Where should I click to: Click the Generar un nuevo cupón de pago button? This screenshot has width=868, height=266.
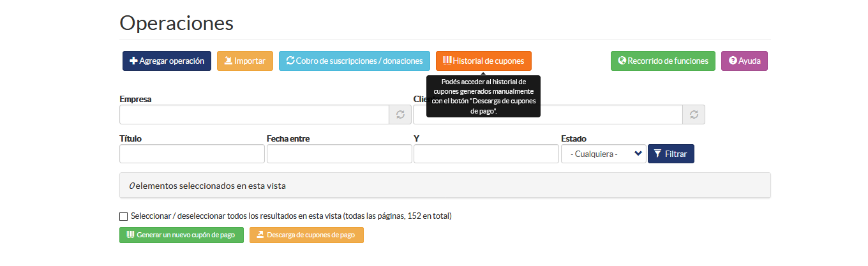pyautogui.click(x=181, y=235)
